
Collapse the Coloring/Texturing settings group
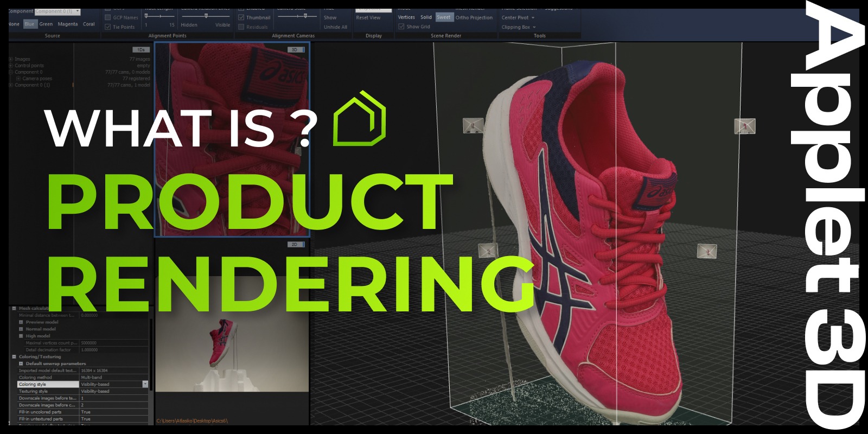pyautogui.click(x=14, y=357)
